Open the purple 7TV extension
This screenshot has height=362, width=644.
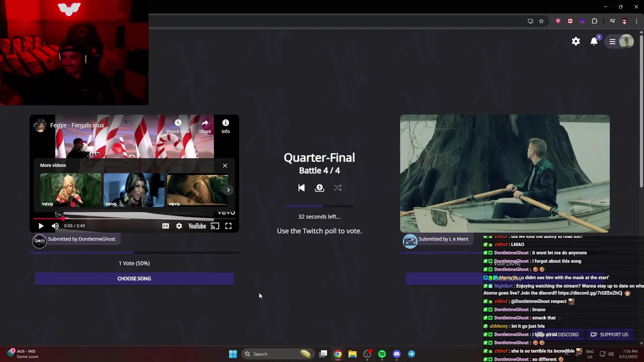click(582, 21)
